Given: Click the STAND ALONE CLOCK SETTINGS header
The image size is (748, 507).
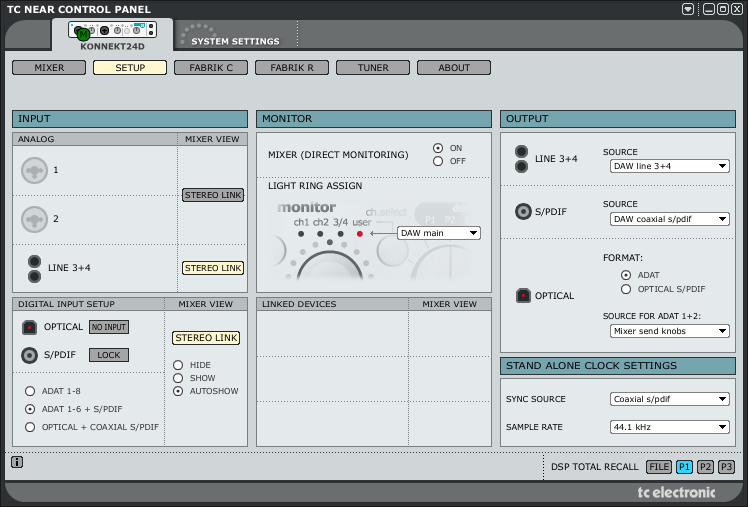Looking at the screenshot, I should click(618, 366).
